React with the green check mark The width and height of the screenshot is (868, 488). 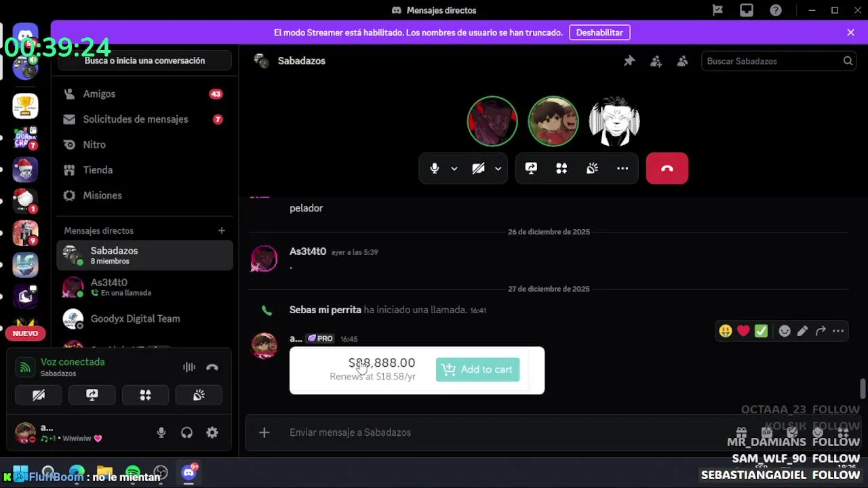761,331
